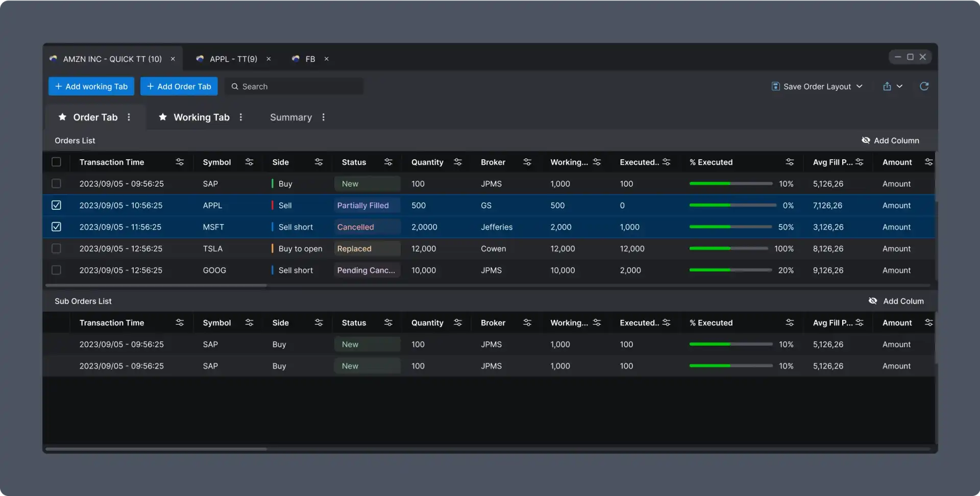980x496 pixels.
Task: Open the Working Tab three-dot menu
Action: (241, 117)
